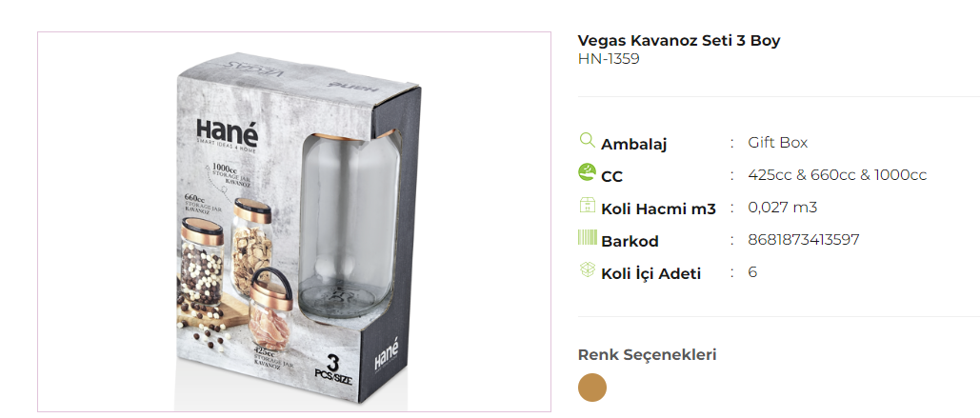Click the barcode number 8681873413597
980x418 pixels.
point(804,239)
